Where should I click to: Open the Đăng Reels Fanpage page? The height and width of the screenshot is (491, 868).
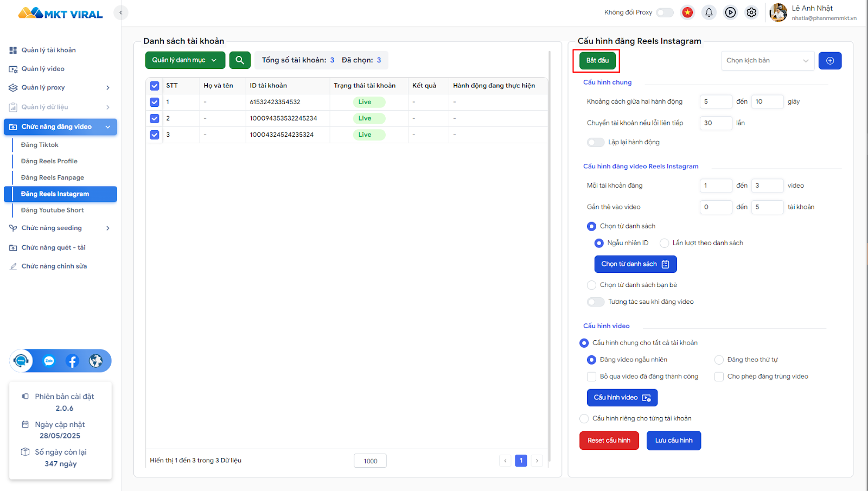click(x=52, y=177)
